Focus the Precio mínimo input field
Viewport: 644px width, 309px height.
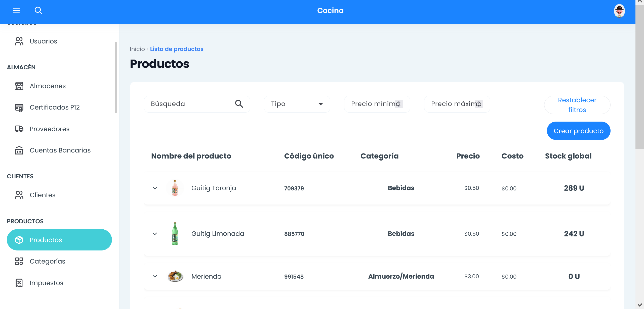point(377,104)
